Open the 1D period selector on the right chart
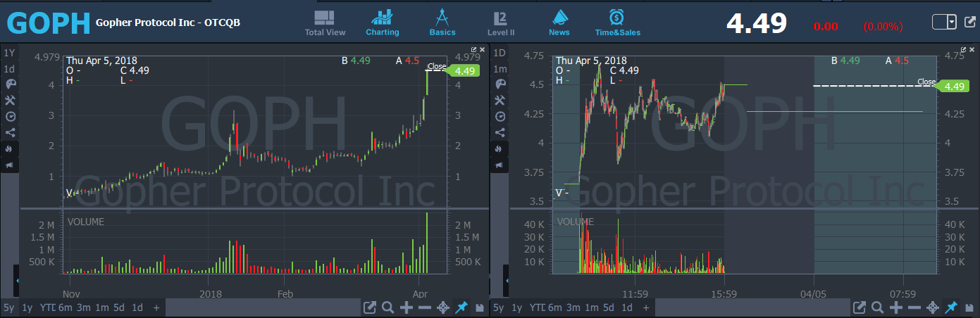980x318 pixels. click(500, 53)
